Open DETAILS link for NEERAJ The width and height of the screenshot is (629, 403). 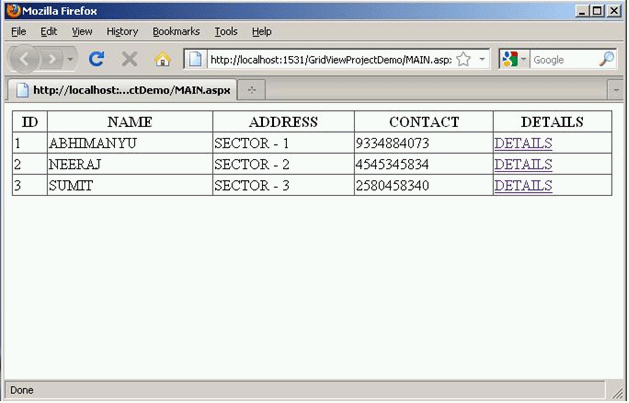tap(523, 164)
